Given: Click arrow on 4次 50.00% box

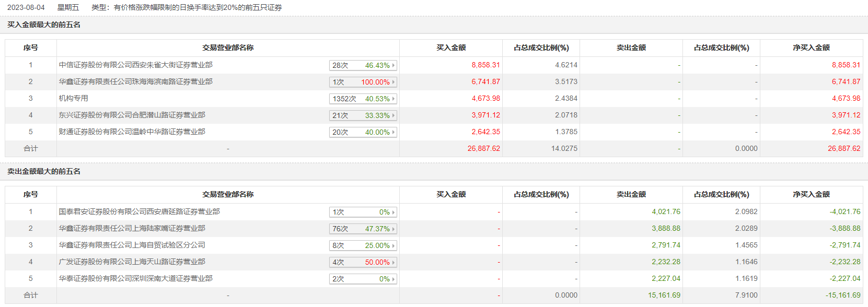Looking at the screenshot, I should pyautogui.click(x=394, y=262).
